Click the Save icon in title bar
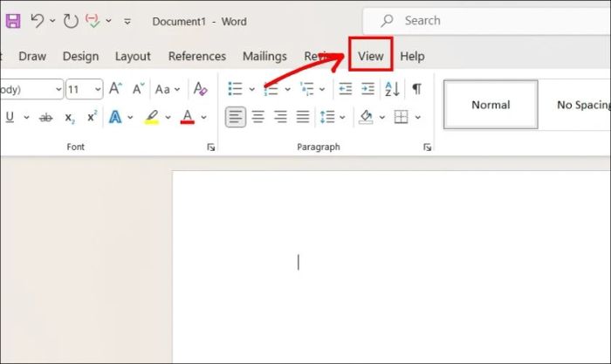The height and width of the screenshot is (364, 611). click(x=13, y=21)
